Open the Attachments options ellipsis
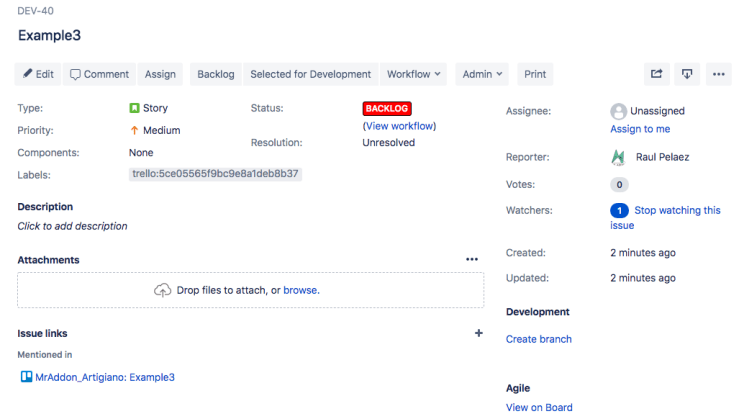739x419 pixels. (472, 260)
